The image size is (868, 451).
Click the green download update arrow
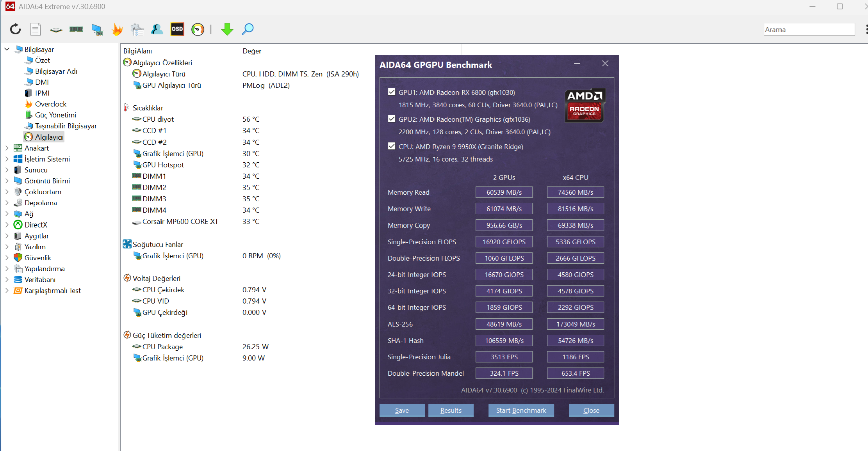[x=227, y=29]
